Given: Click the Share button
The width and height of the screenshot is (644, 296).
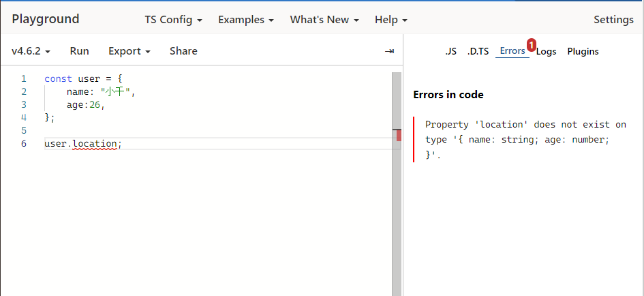Looking at the screenshot, I should point(183,51).
